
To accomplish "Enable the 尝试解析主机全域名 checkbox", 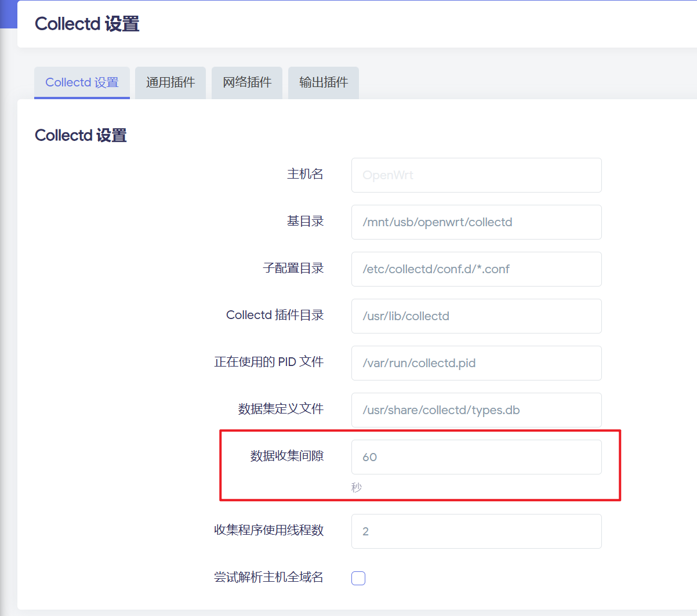I will pyautogui.click(x=358, y=578).
